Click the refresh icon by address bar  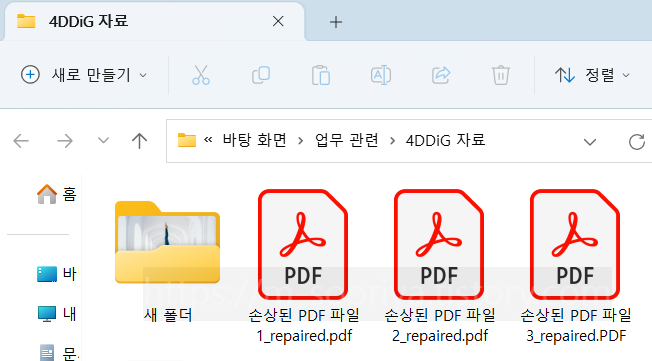point(637,142)
